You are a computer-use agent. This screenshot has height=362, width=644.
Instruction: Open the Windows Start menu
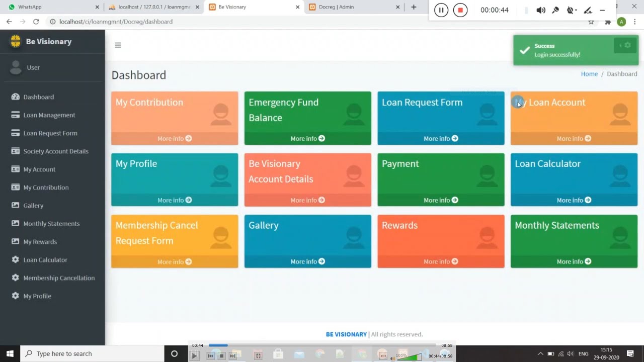tap(10, 353)
